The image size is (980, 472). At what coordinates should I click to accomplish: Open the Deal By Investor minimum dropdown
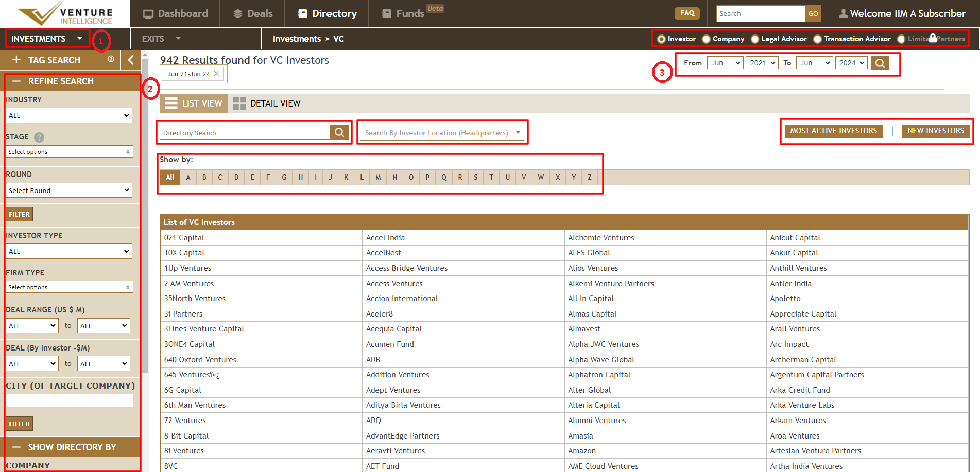pyautogui.click(x=32, y=364)
